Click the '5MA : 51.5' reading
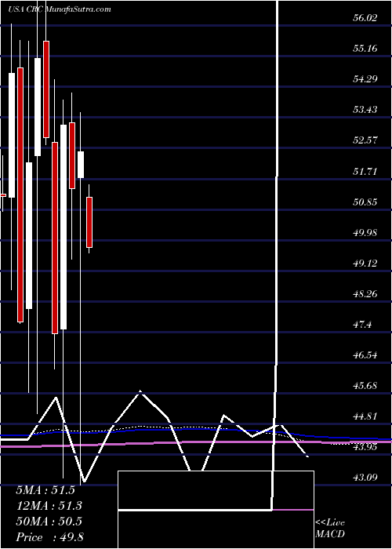Screen dimensions: 392x549 coord(45,490)
